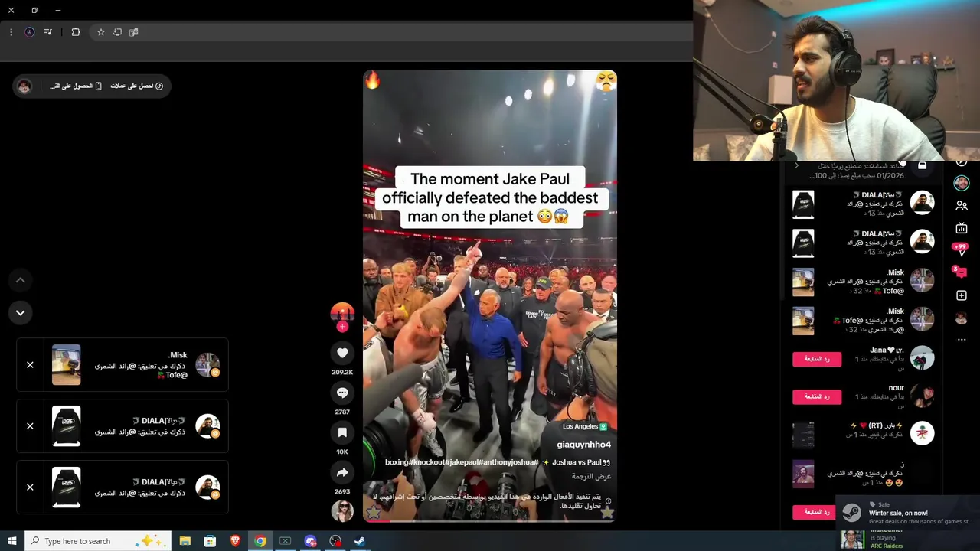Click the upload plus icon in sidebar

[x=962, y=295]
